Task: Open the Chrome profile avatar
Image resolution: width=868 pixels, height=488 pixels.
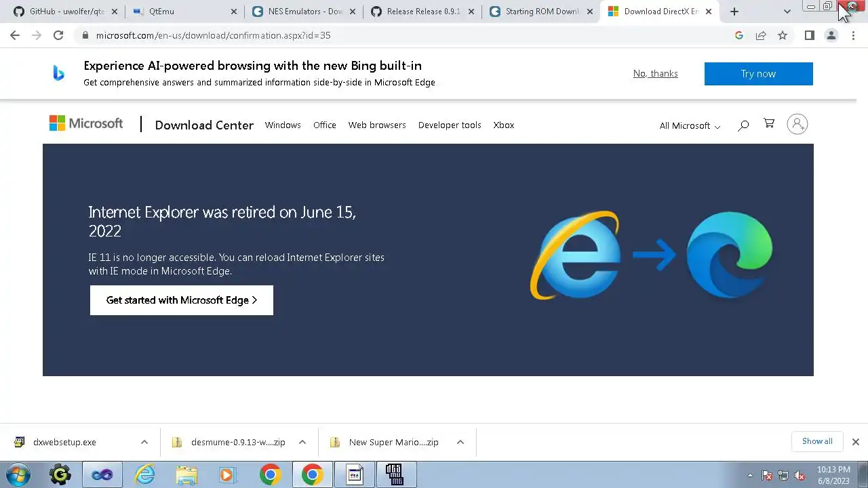Action: 831,35
